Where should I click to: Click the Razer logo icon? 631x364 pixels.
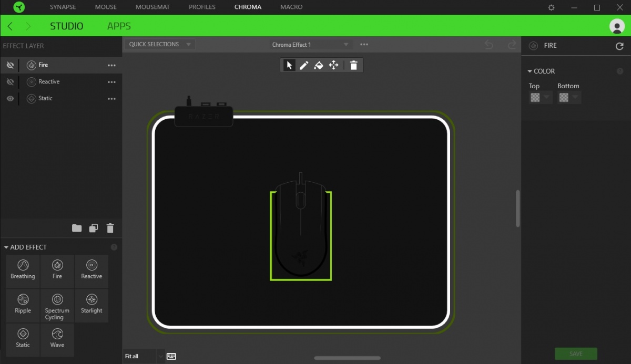tap(19, 7)
